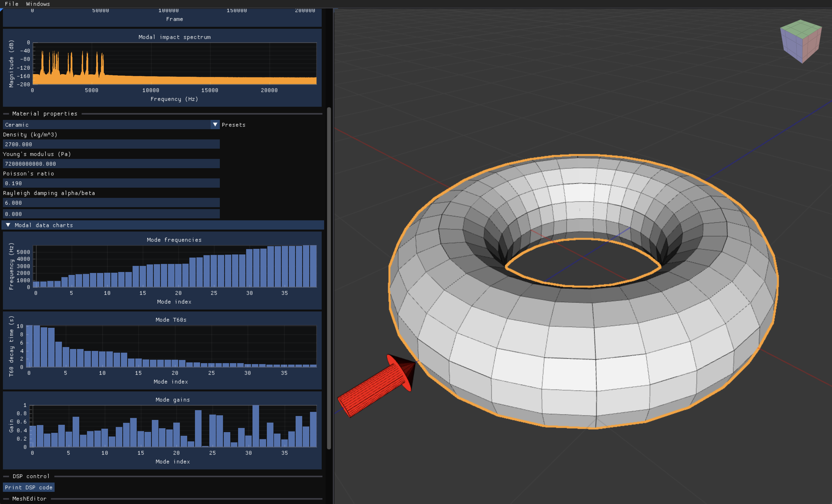Click Rayleigh damping beta field 0.000
Screen dimensions: 832x504
[111, 214]
